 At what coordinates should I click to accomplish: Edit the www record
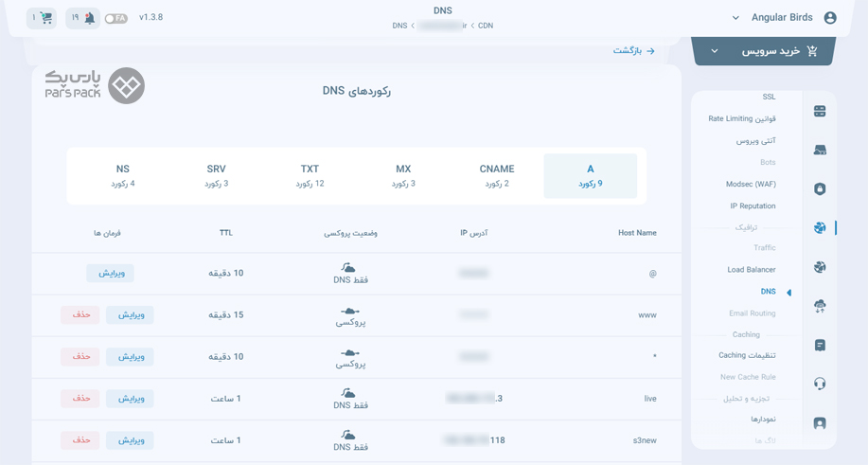130,315
